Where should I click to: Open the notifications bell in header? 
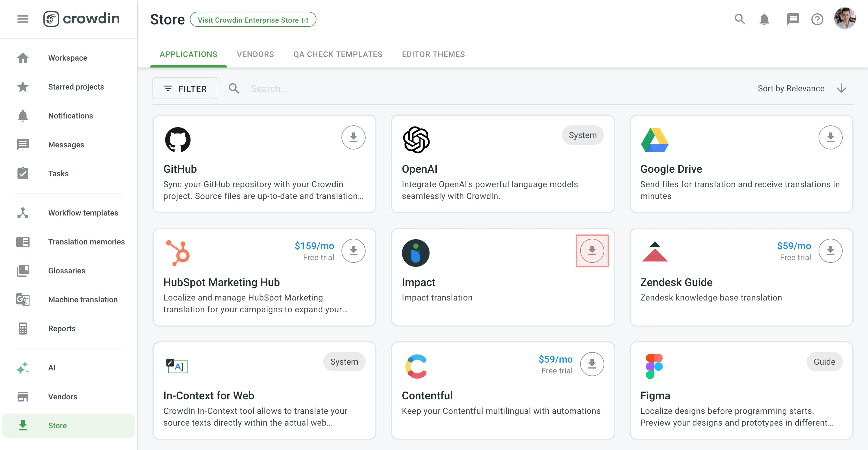tap(764, 19)
